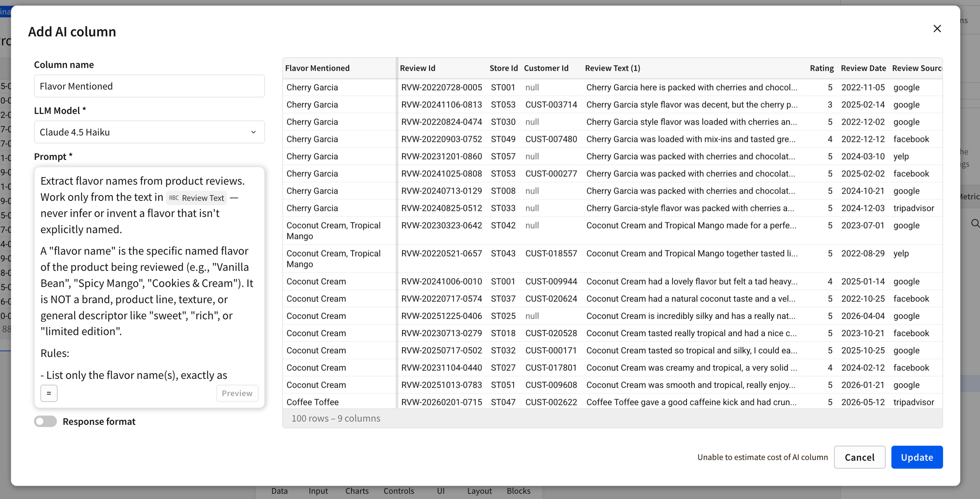Image resolution: width=980 pixels, height=499 pixels.
Task: Click review date 2022-08-29
Action: [x=863, y=254]
